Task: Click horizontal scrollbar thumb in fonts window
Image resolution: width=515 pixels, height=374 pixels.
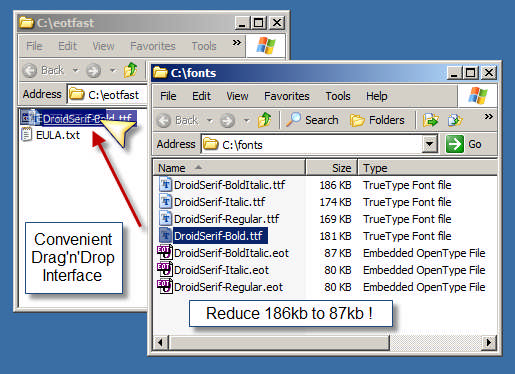Action: pyautogui.click(x=279, y=342)
